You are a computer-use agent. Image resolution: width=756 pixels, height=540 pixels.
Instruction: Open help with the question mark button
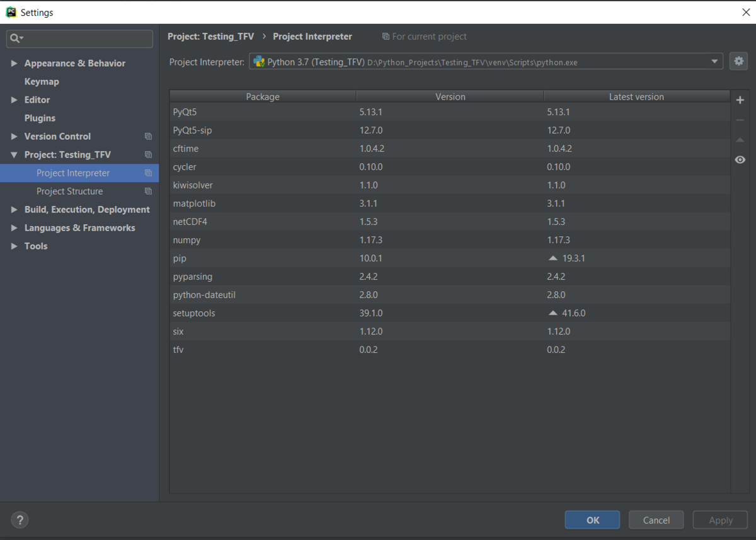click(x=20, y=520)
